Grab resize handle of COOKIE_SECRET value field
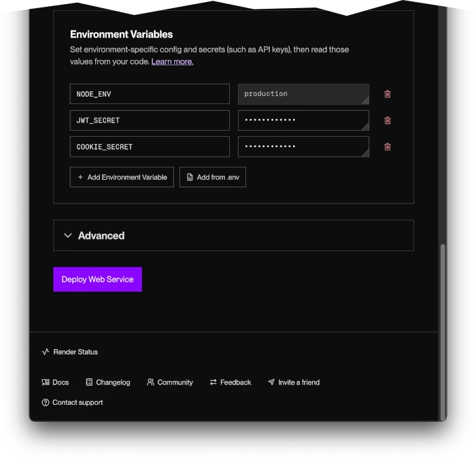The image size is (476, 460). [x=366, y=153]
